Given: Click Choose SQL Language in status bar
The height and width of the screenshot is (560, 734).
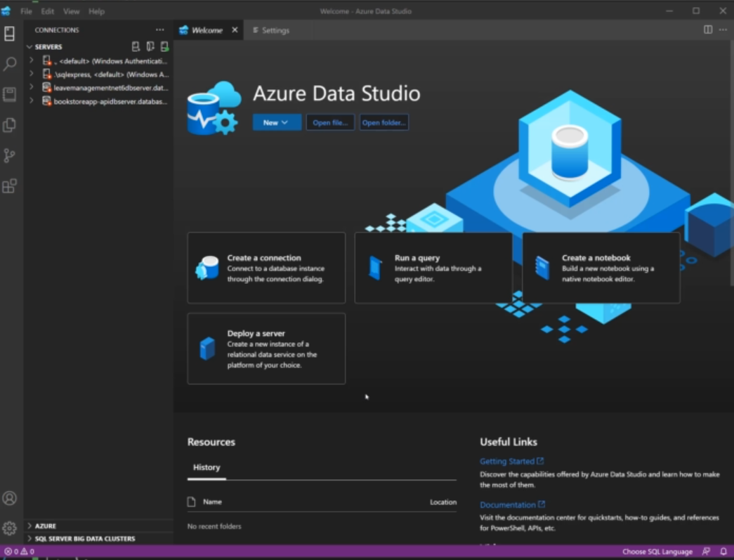Looking at the screenshot, I should [x=657, y=552].
